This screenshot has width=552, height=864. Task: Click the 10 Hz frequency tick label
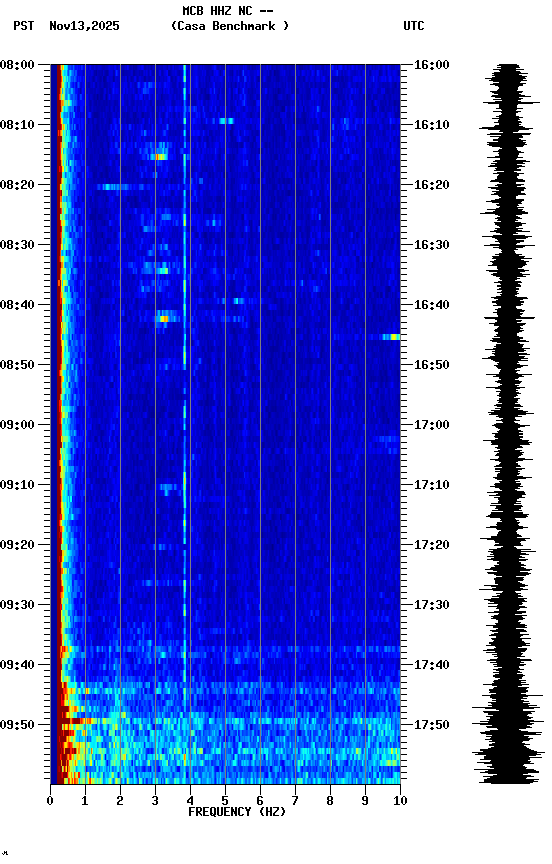point(401,801)
